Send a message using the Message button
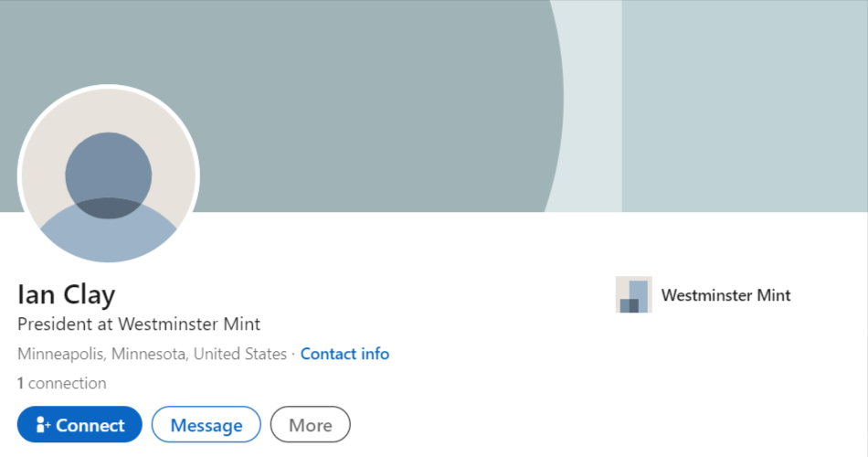868x457 pixels. pyautogui.click(x=206, y=424)
